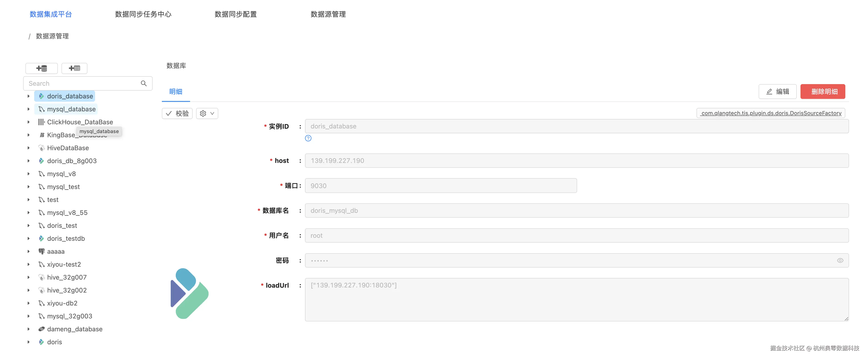Click the add table icon button
This screenshot has height=360, width=868.
coord(74,68)
